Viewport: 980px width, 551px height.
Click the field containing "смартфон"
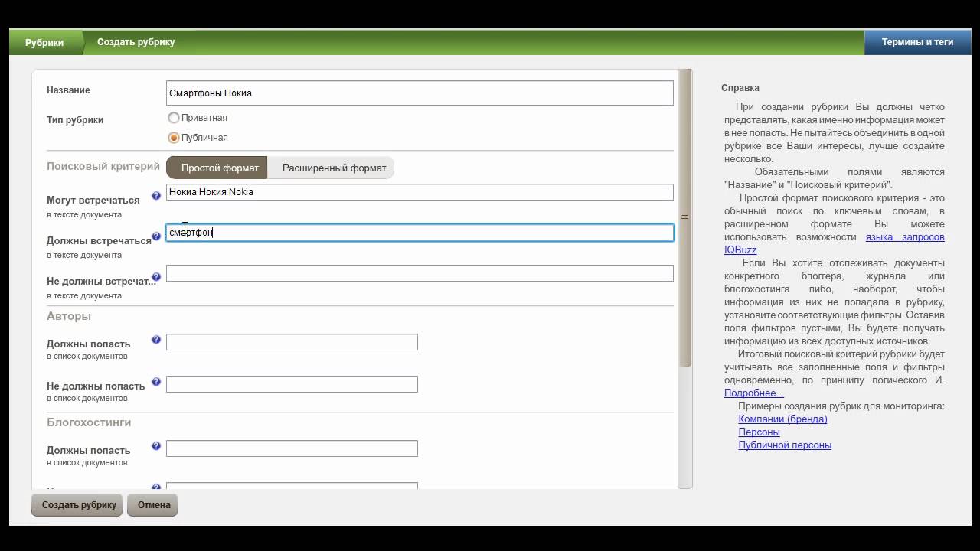[420, 233]
